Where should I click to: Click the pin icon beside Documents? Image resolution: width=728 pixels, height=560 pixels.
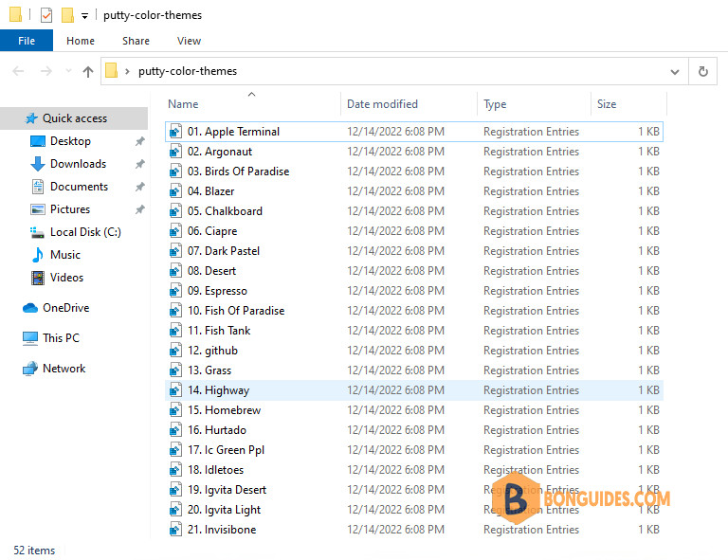click(139, 187)
